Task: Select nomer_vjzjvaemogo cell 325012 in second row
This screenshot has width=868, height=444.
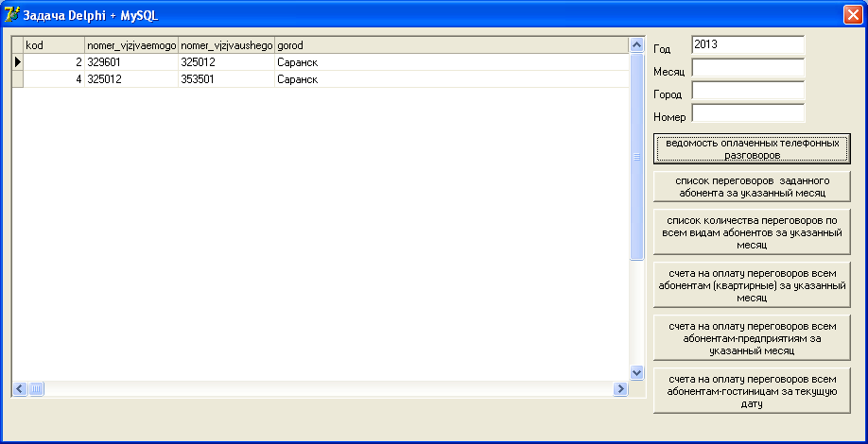Action: tap(131, 79)
